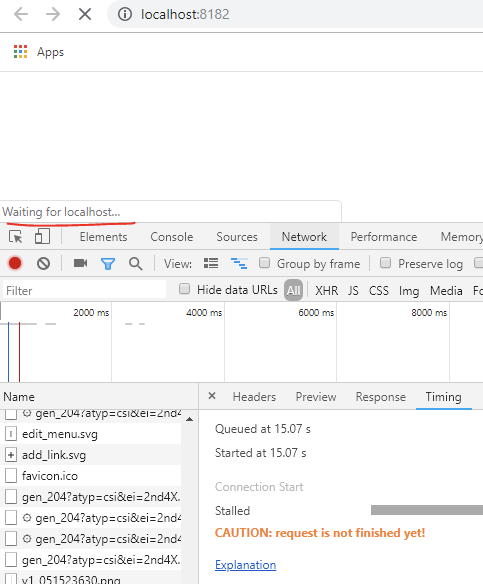Toggle the overview waterfall view icon

(239, 263)
